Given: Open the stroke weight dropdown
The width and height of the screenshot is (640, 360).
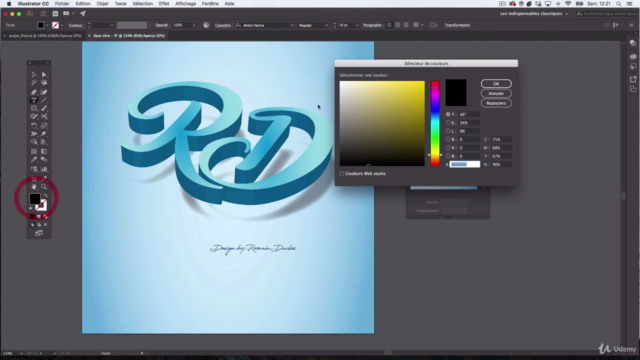Looking at the screenshot, I should [111, 25].
